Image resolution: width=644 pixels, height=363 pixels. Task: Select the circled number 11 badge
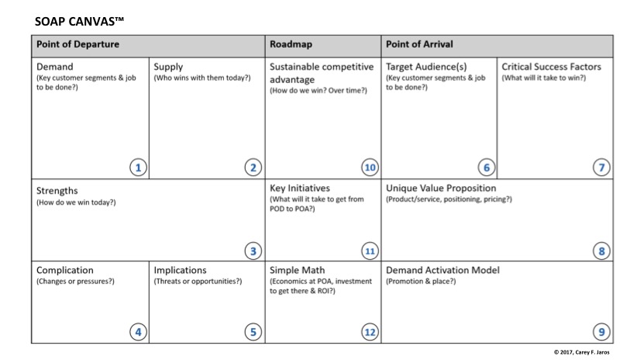(370, 251)
